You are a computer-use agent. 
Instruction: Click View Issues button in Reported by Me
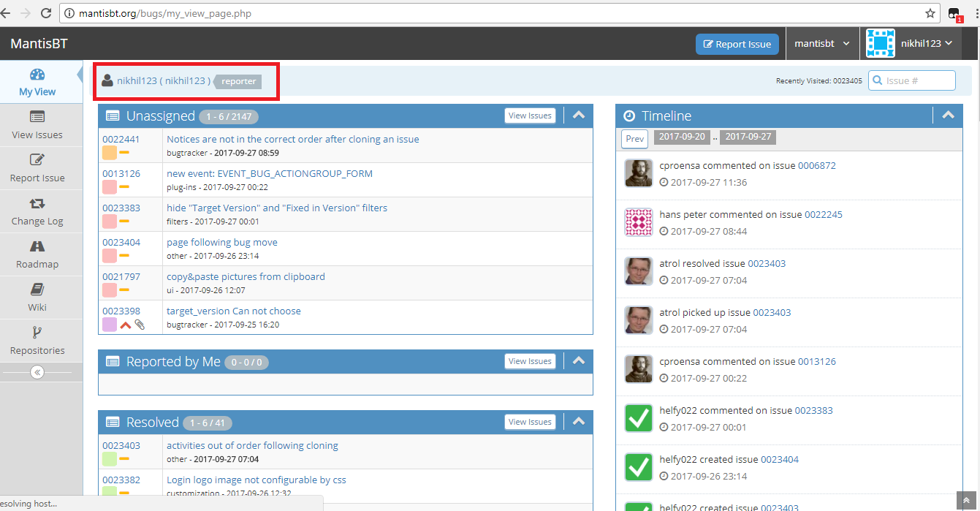[x=530, y=361]
